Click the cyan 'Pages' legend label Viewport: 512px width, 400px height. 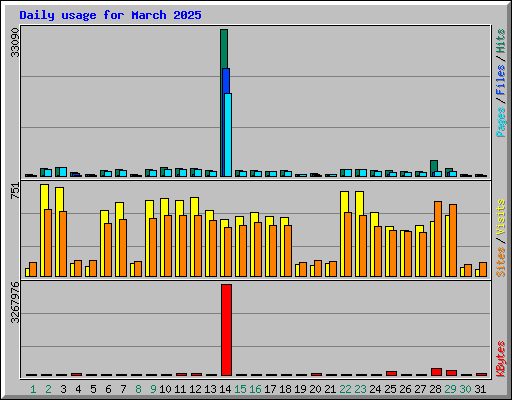tap(501, 122)
